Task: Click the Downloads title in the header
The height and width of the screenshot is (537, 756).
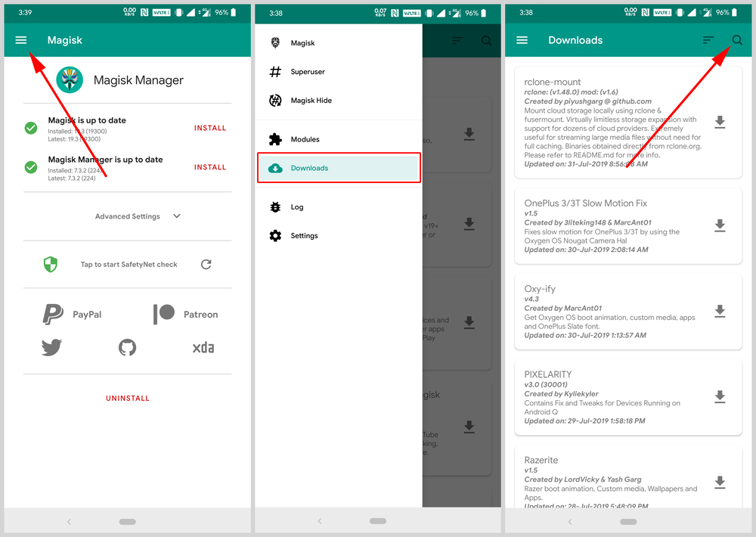Action: [x=575, y=40]
